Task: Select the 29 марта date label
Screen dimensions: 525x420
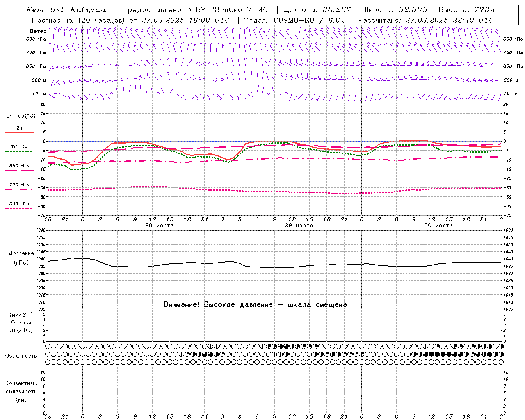Action: pyautogui.click(x=299, y=226)
